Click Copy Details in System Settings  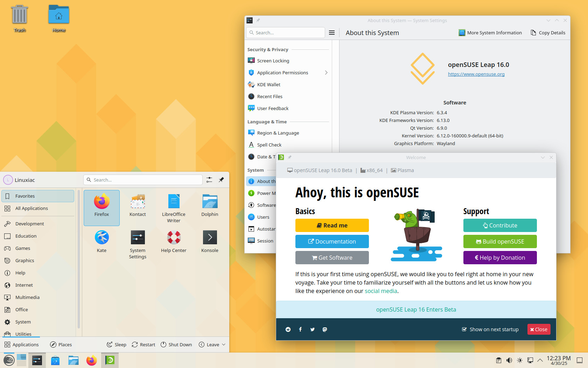coord(548,33)
